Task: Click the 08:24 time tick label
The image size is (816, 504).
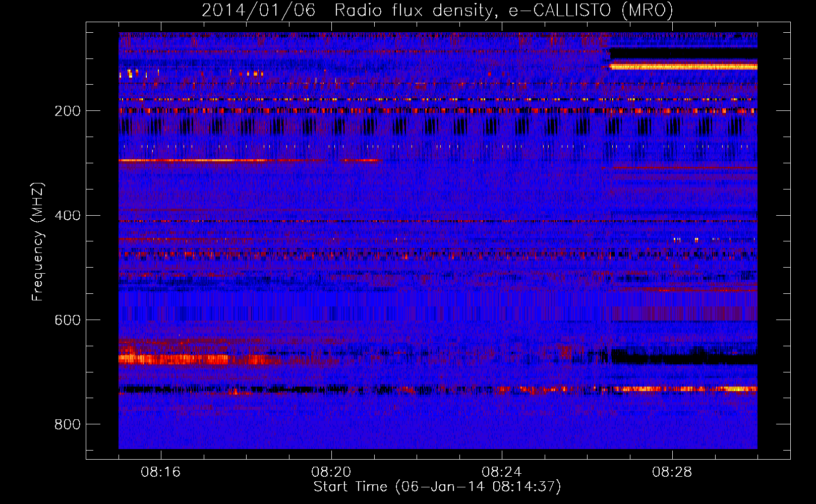Action: [x=502, y=472]
